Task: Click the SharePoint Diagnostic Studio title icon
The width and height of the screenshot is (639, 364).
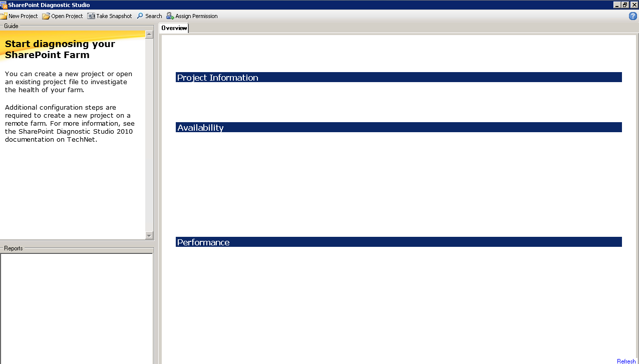Action: click(x=4, y=5)
